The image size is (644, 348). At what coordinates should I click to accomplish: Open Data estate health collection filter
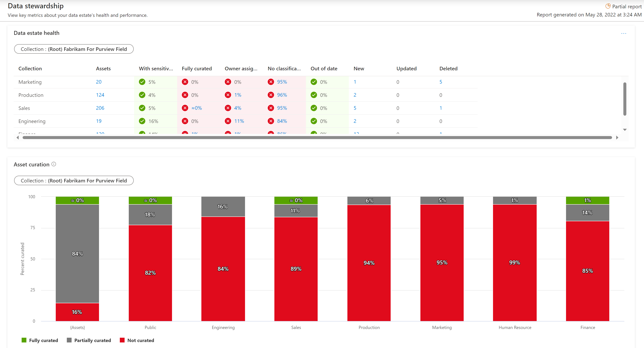74,49
